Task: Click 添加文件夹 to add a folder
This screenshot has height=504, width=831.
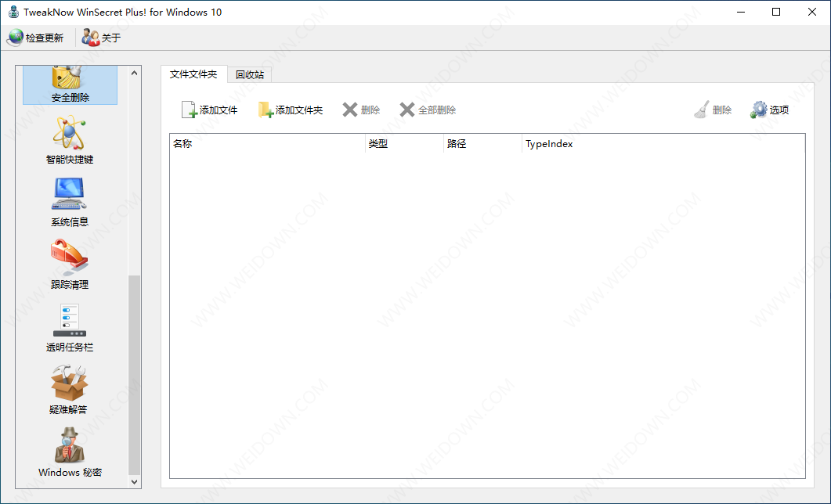Action: click(291, 110)
